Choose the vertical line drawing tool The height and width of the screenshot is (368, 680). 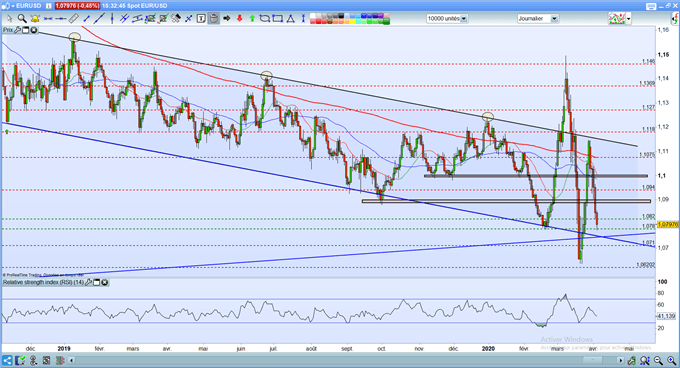[x=112, y=19]
